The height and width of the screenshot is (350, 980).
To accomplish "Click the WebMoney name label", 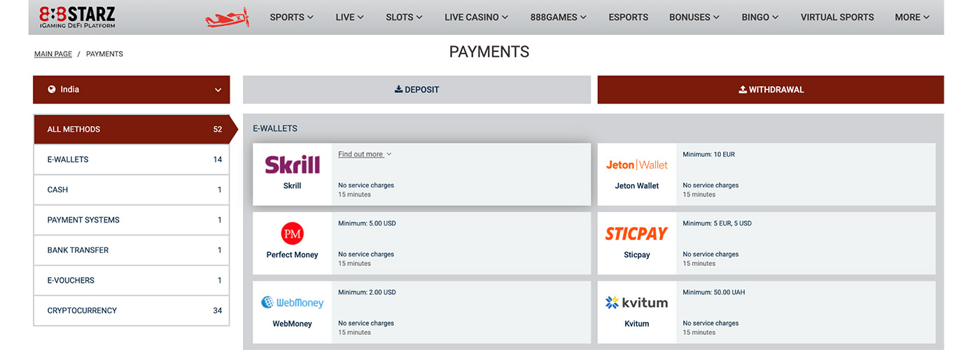I will (292, 323).
